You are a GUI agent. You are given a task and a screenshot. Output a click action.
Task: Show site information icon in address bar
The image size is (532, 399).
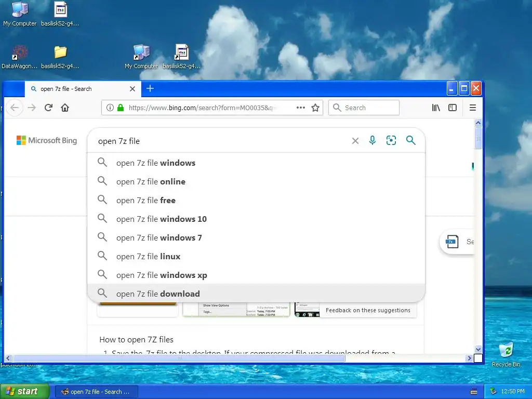pos(110,108)
